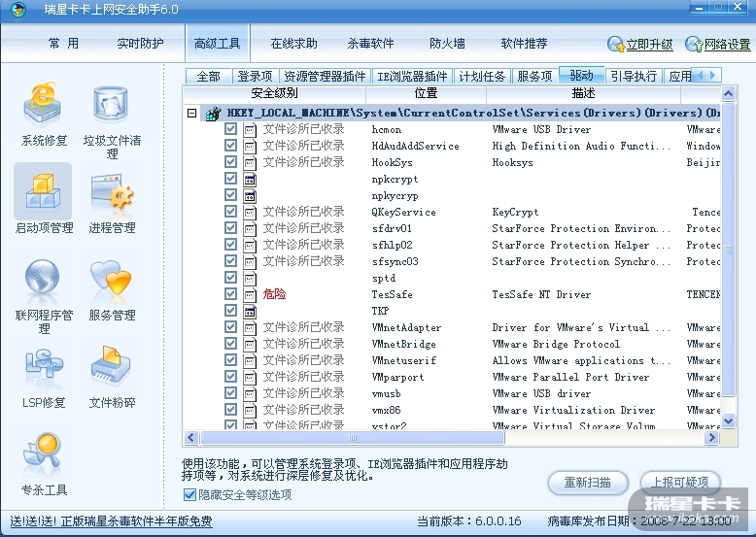Open the 立即升级 upgrade link
This screenshot has height=537, width=756.
coord(649,45)
